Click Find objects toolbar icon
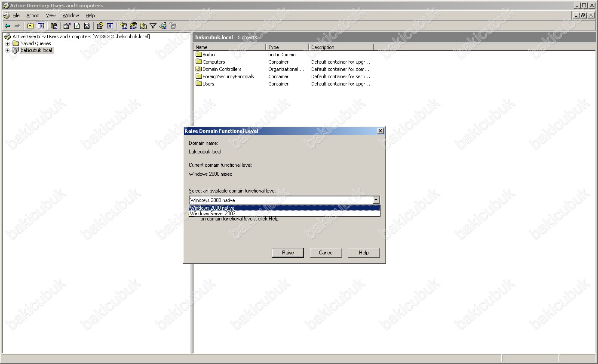Viewport: 598px width, 364px height. click(163, 26)
